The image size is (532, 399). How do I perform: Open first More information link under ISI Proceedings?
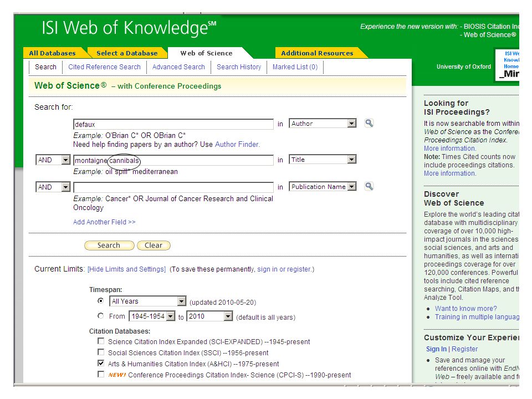(x=450, y=149)
